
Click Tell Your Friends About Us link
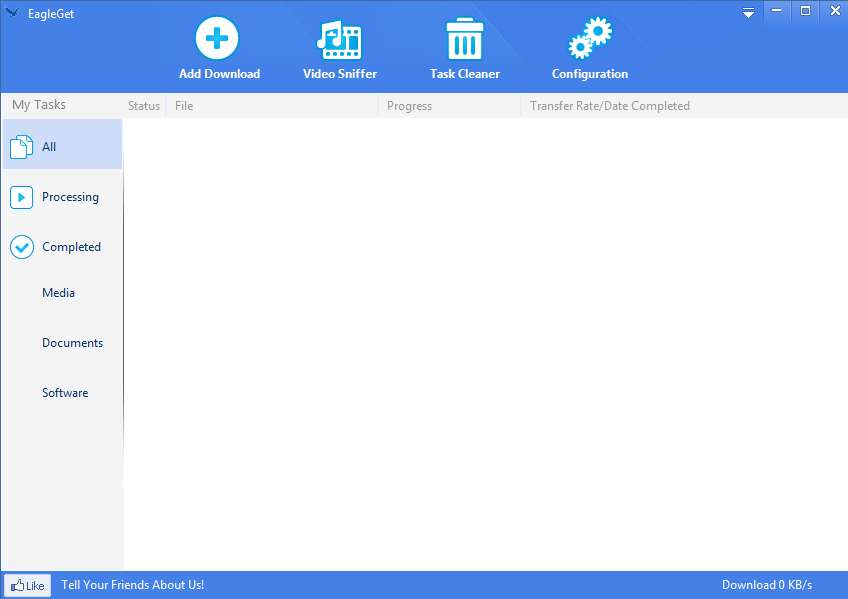tap(132, 585)
